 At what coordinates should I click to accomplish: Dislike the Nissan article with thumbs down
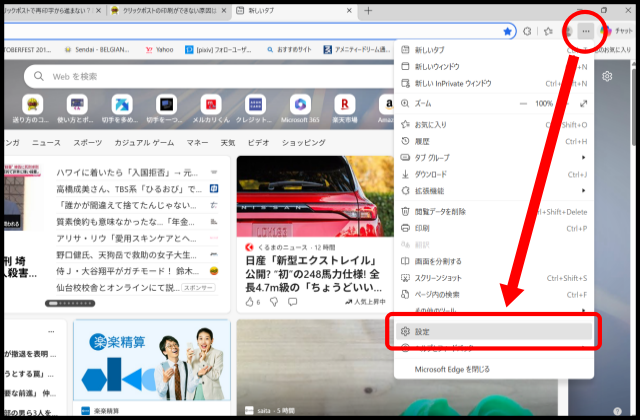[274, 302]
